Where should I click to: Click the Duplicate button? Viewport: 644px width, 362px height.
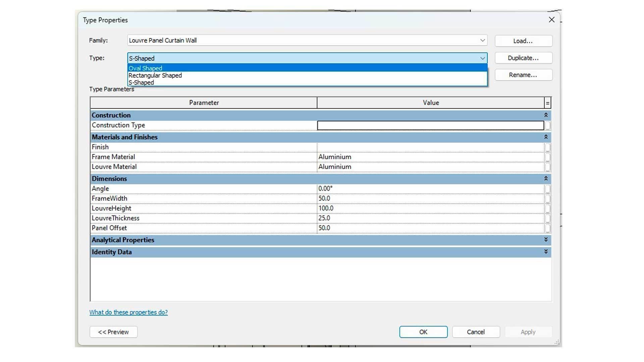(523, 58)
